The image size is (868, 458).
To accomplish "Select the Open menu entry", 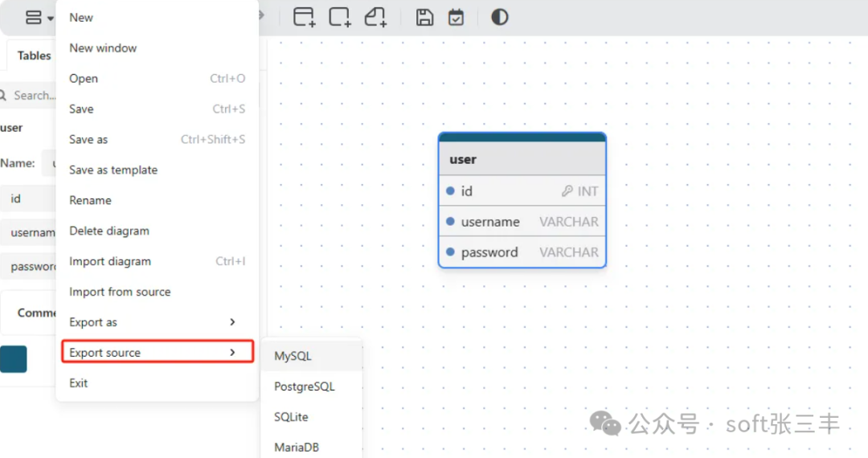I will [x=158, y=79].
